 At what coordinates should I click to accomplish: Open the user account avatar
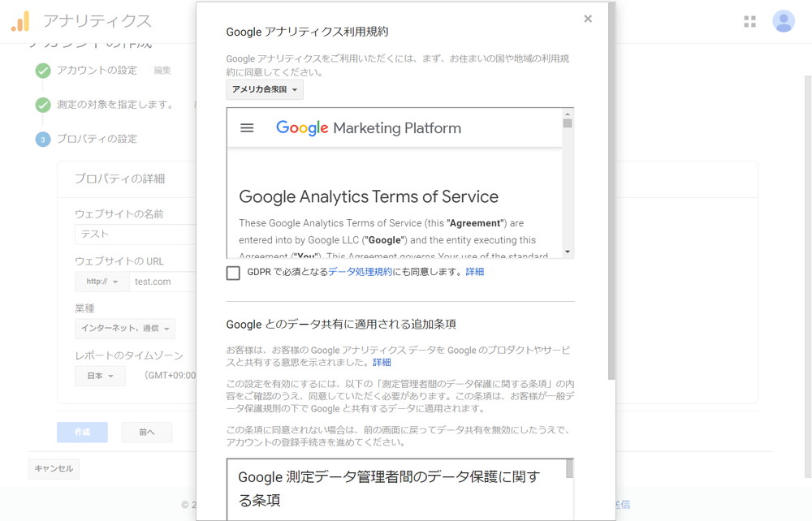783,21
